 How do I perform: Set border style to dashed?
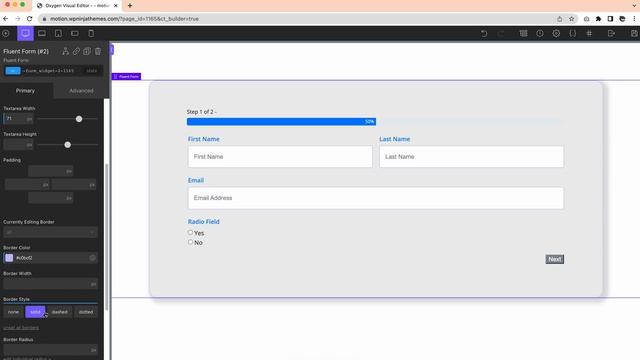[60, 312]
